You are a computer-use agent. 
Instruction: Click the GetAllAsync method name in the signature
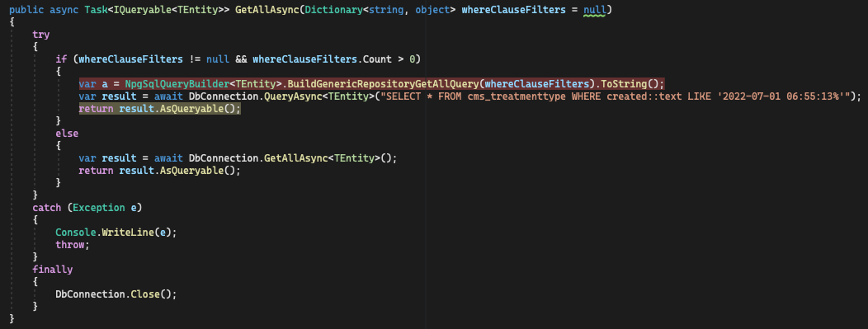tap(267, 10)
